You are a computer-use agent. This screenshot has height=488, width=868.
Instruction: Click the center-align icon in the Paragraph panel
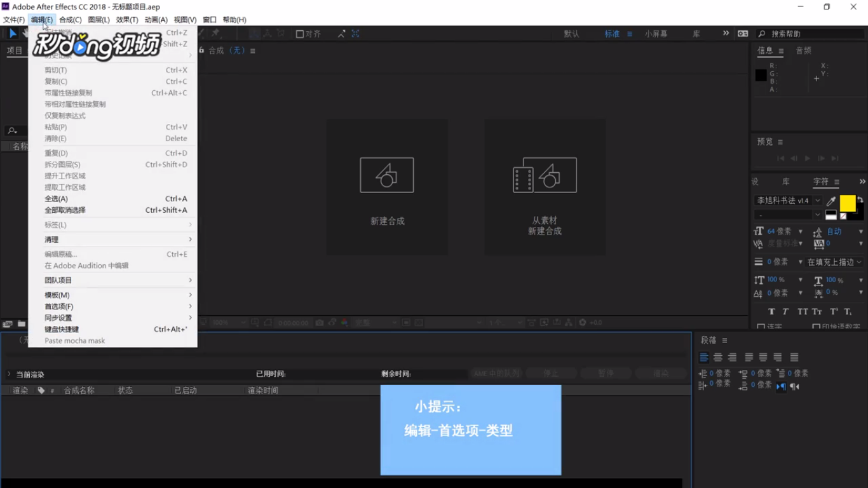pyautogui.click(x=717, y=356)
